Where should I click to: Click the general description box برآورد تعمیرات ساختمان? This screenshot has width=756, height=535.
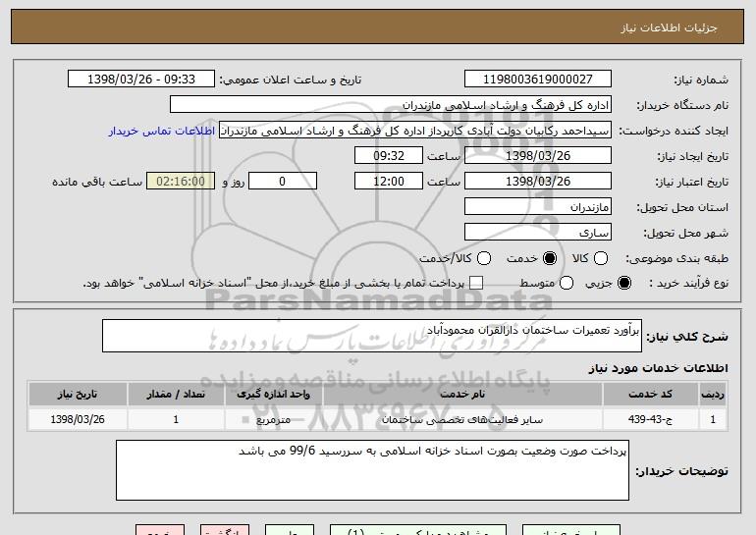[x=372, y=336]
